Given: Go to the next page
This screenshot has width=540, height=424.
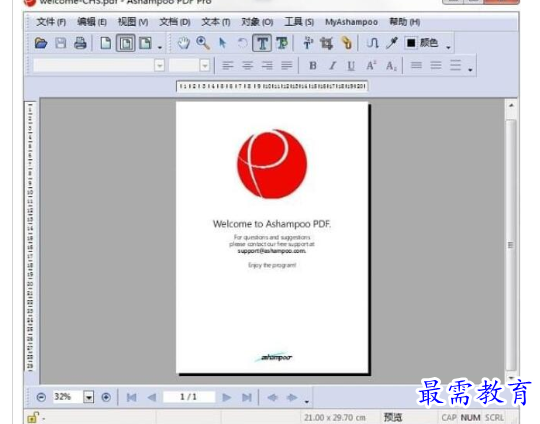Looking at the screenshot, I should click(x=226, y=397).
